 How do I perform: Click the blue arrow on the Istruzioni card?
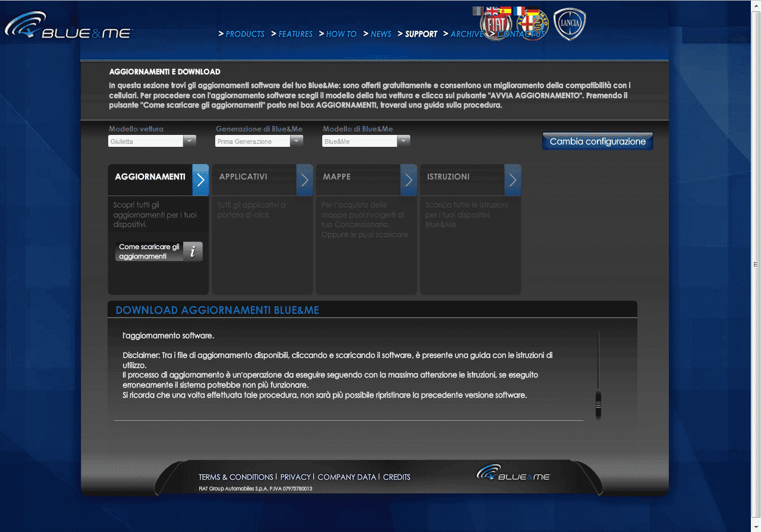[x=512, y=180]
